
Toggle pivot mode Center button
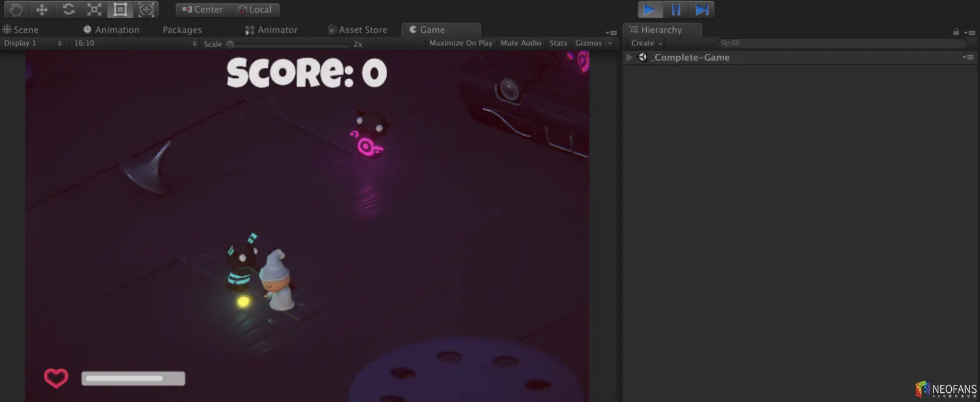(x=202, y=10)
